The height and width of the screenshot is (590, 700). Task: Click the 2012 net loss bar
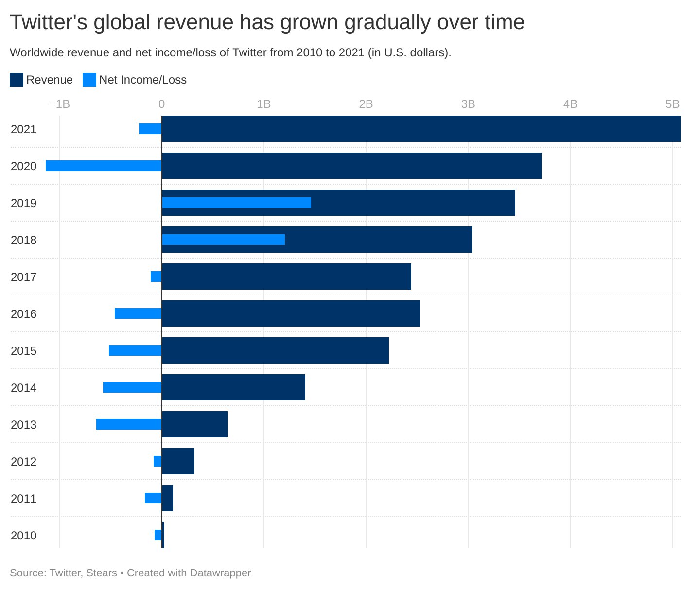157,461
